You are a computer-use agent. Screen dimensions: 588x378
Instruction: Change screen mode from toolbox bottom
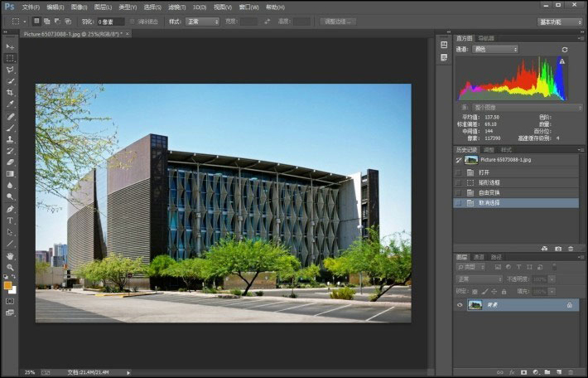(x=10, y=313)
